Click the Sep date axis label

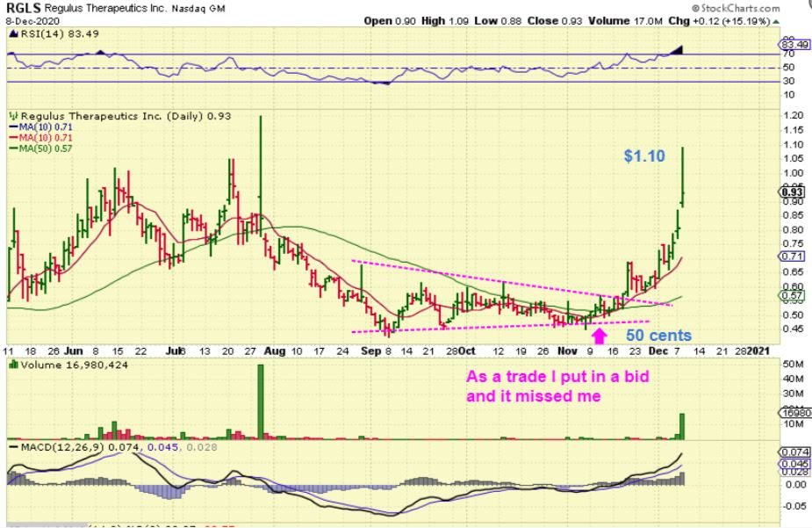tap(370, 351)
